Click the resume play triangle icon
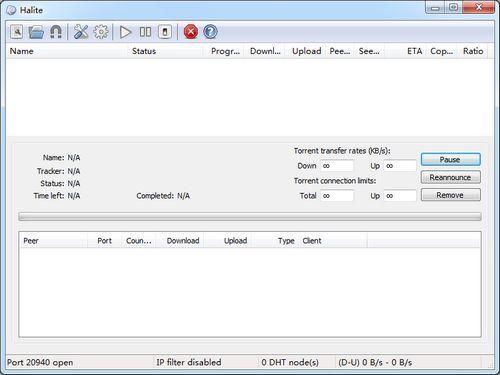Screen dimensions: 500x375 coord(125,32)
